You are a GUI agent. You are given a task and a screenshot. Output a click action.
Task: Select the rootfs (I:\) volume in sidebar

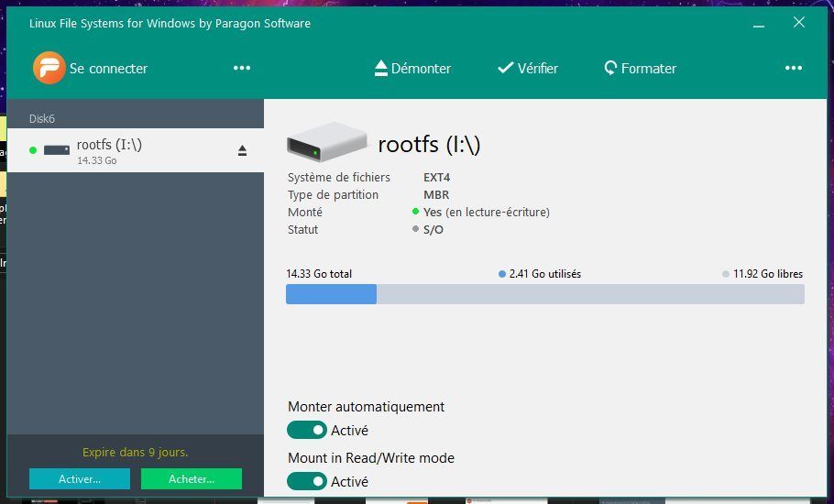[136, 150]
